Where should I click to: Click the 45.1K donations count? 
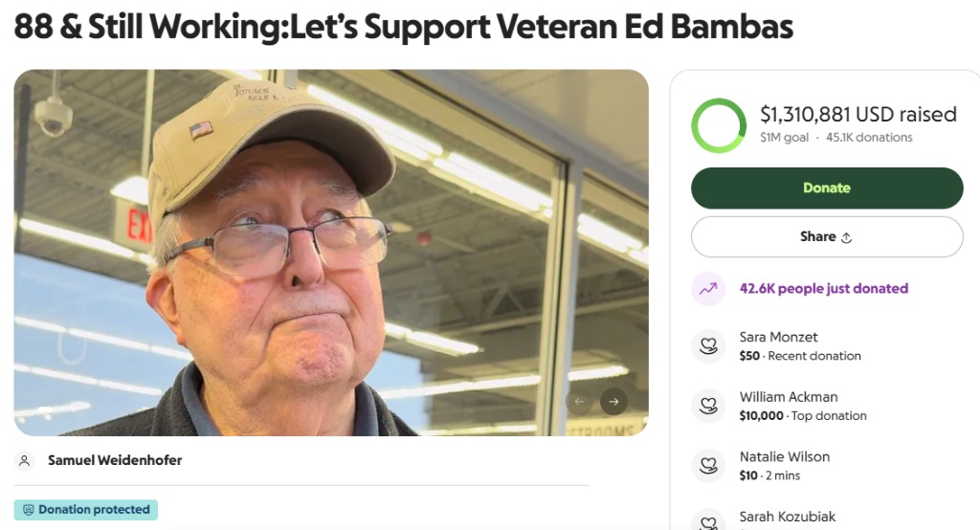pyautogui.click(x=869, y=138)
